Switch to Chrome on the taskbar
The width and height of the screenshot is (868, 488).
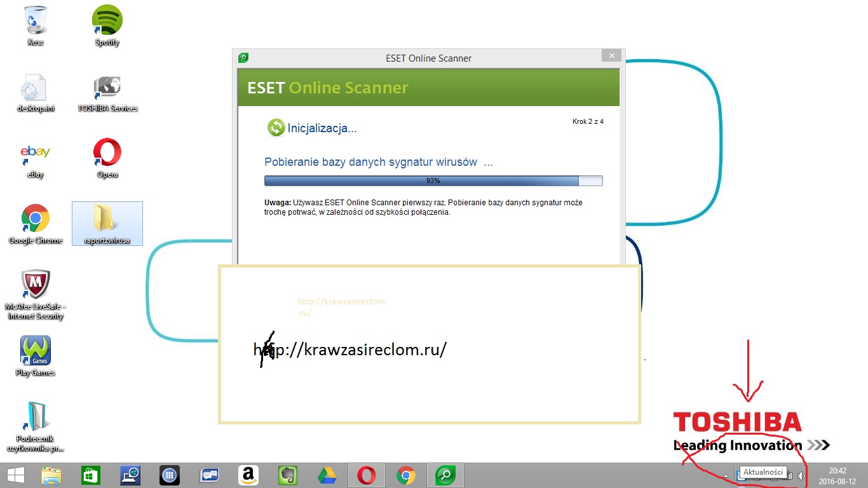tap(405, 475)
